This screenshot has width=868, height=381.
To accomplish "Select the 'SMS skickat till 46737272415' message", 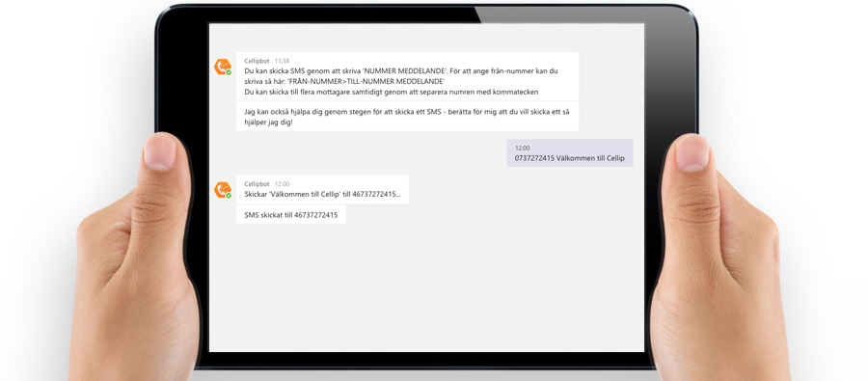I will (x=290, y=214).
